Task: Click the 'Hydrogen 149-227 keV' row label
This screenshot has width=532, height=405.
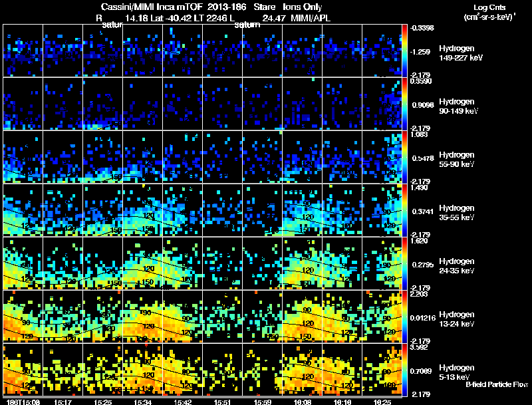Action: click(x=461, y=53)
